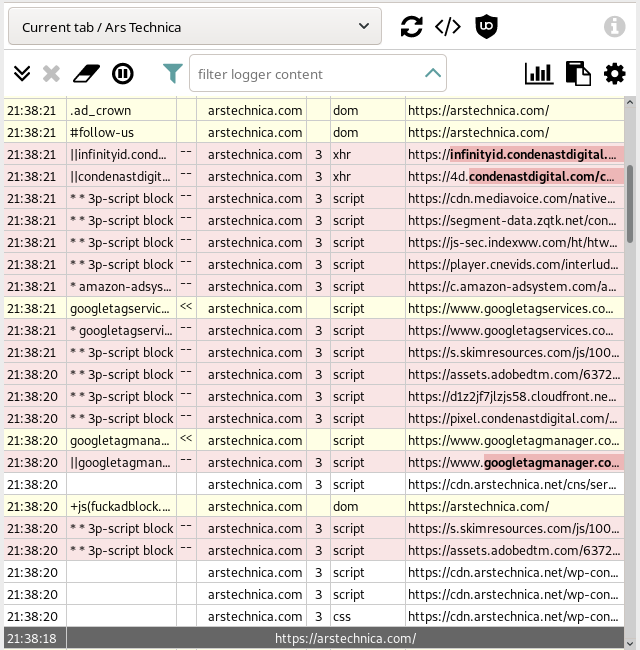The width and height of the screenshot is (640, 650).
Task: Collapse filter options with teal chevron
Action: pyautogui.click(x=432, y=73)
